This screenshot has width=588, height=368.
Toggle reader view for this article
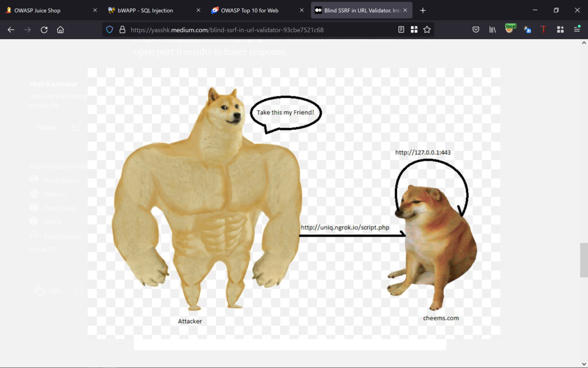401,29
